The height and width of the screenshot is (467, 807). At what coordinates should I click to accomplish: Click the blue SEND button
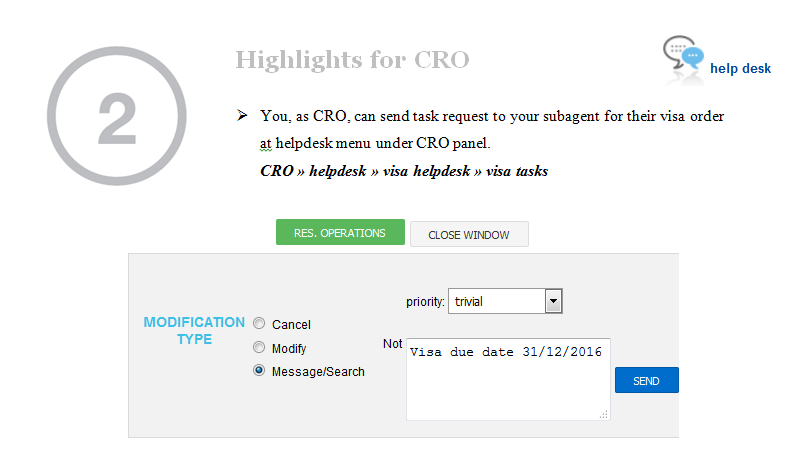(646, 380)
